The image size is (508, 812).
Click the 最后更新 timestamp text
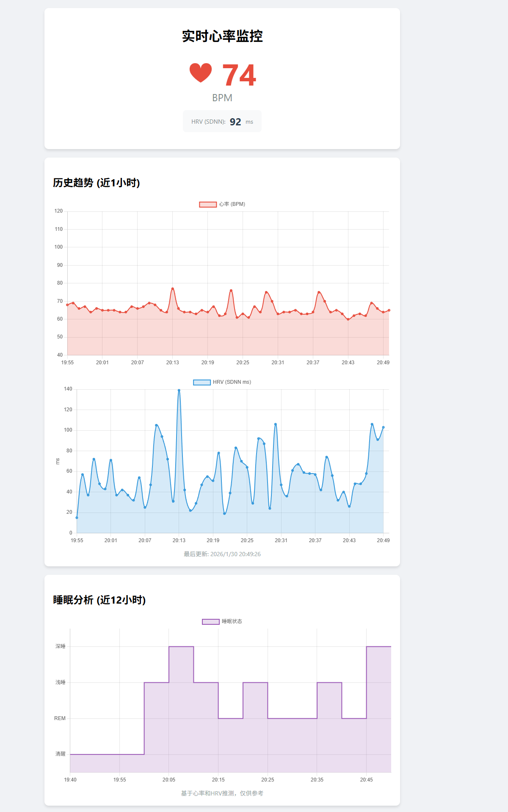[x=222, y=554]
